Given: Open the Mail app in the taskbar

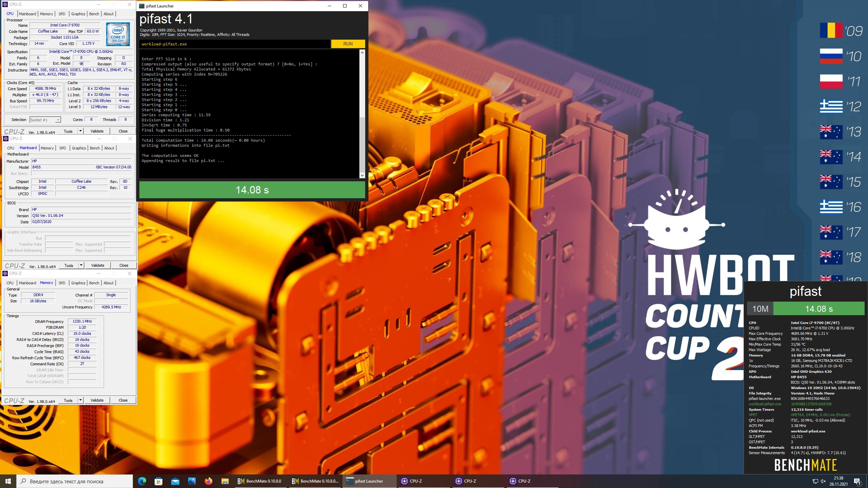Looking at the screenshot, I should point(175,481).
